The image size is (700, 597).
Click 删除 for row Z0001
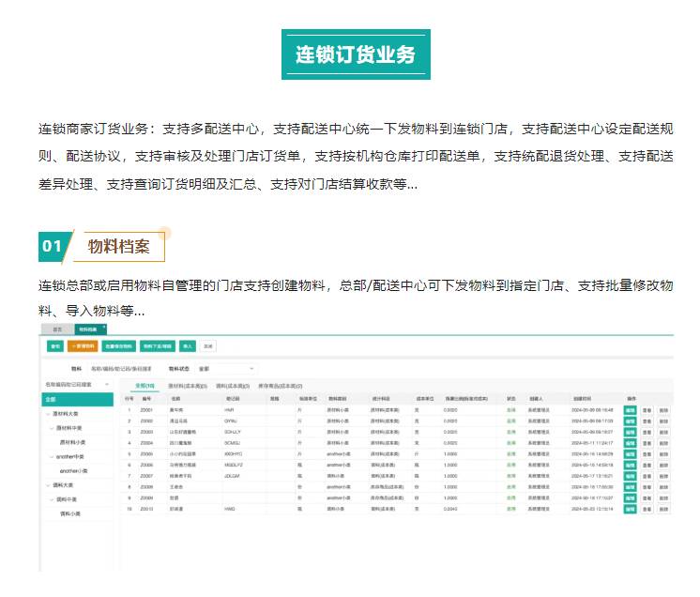pos(663,410)
